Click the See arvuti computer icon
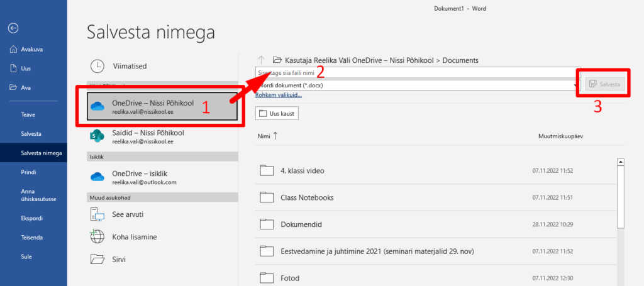The width and height of the screenshot is (644, 286). [97, 214]
